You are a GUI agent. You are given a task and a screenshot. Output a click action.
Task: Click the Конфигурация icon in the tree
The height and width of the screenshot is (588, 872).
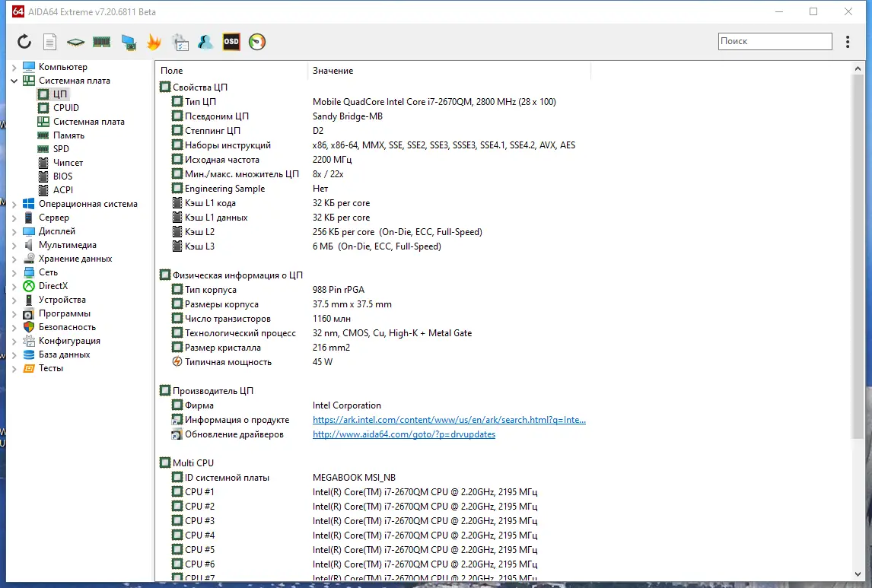29,341
